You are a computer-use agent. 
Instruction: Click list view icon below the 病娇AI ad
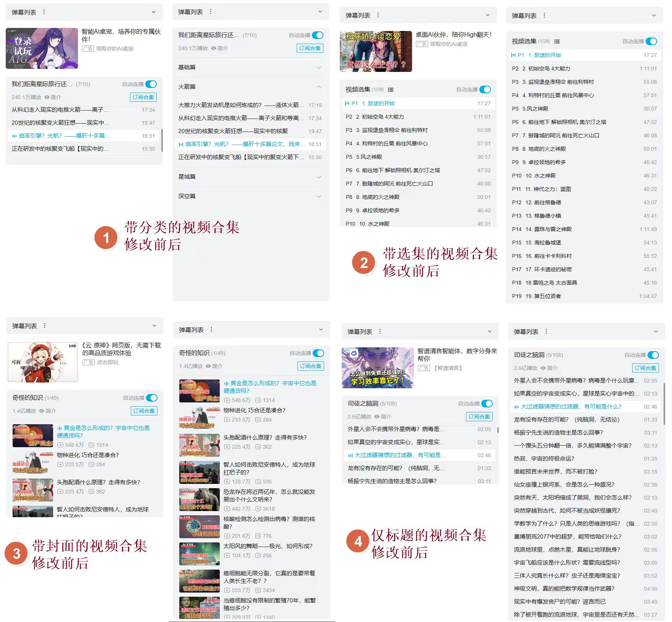point(390,90)
